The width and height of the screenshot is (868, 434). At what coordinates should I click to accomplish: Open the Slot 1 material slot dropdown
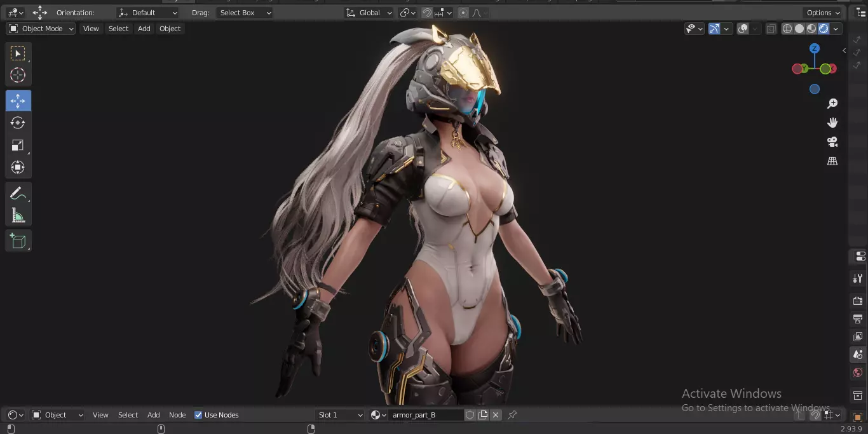(340, 415)
